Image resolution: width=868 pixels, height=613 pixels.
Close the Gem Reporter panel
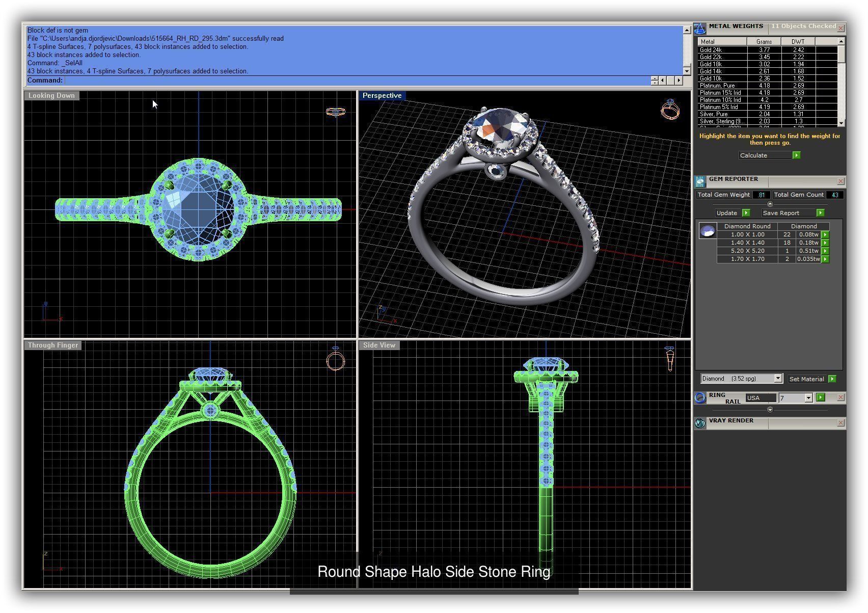tap(841, 181)
